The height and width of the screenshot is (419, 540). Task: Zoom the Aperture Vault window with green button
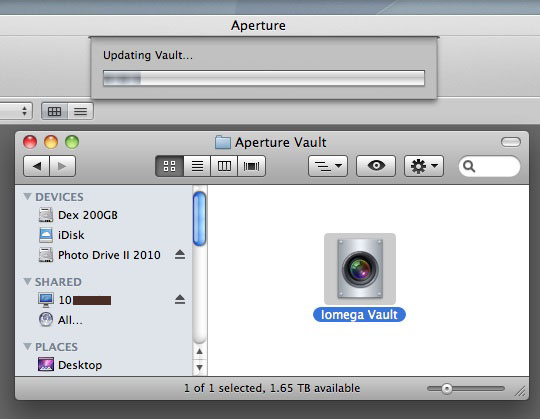(72, 142)
